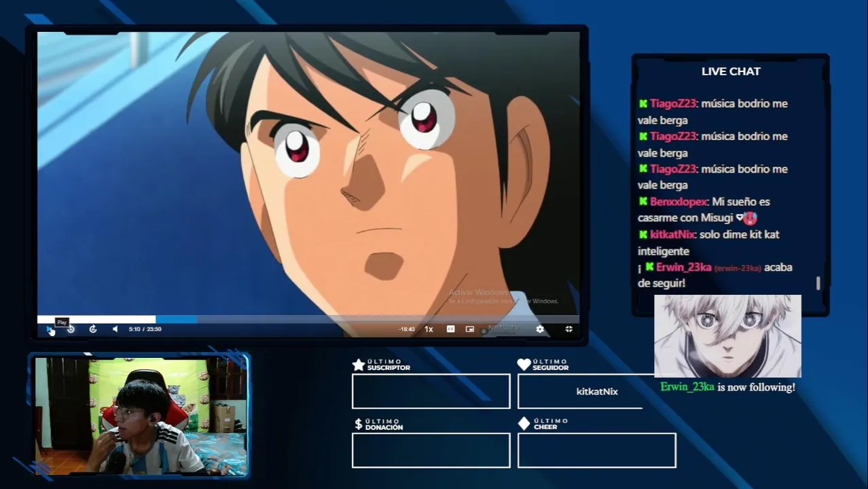Click kitkatNix in the Último Seguidor box
The image size is (868, 489).
coord(597,392)
